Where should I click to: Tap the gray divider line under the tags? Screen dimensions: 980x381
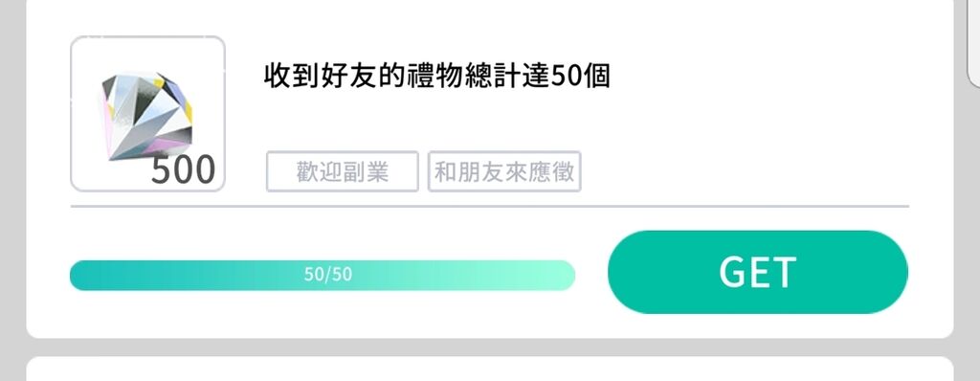tap(489, 206)
